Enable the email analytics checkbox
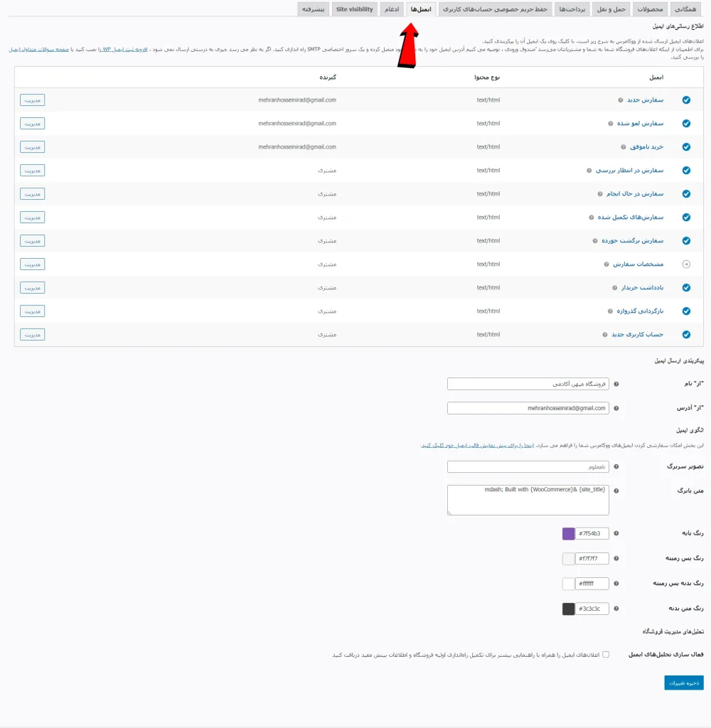This screenshot has width=711, height=728. click(605, 655)
